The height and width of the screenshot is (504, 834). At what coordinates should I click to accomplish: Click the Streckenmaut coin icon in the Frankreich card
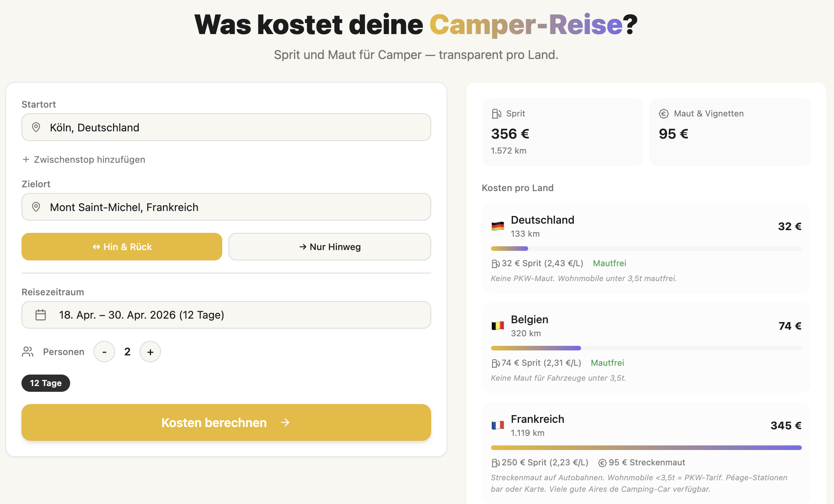(602, 462)
